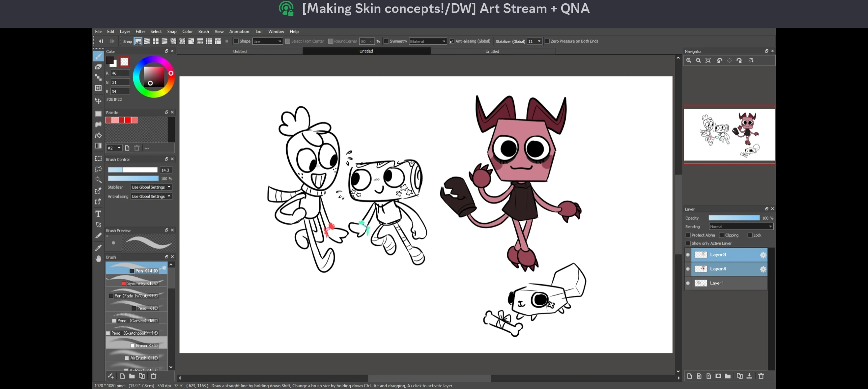Choose the Pencil (Canvas) brush preset

(x=136, y=320)
